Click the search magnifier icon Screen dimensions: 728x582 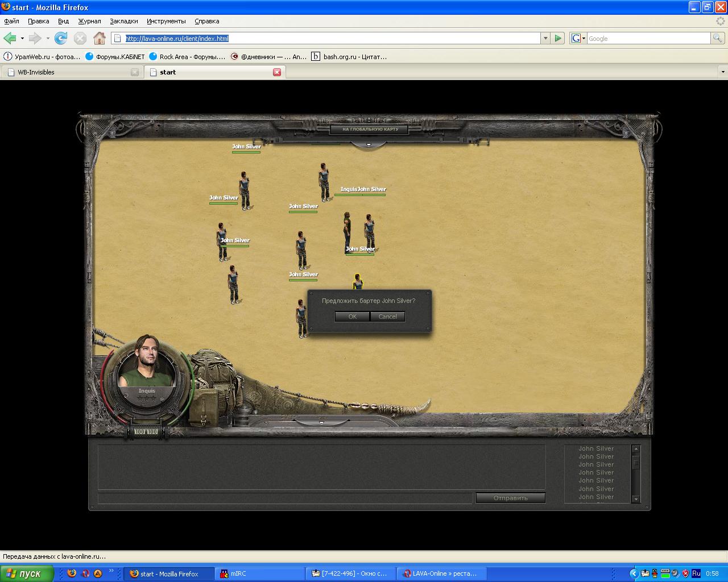718,38
